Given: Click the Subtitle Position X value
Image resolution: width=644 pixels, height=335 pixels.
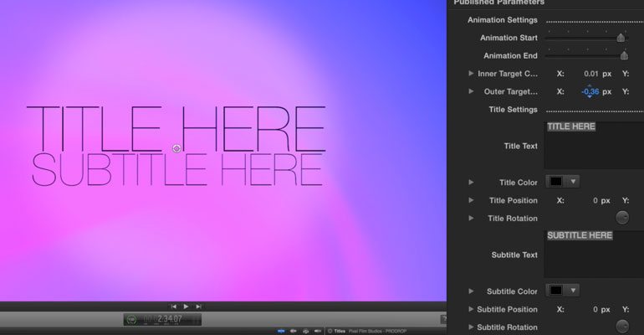Looking at the screenshot, I should (x=595, y=310).
